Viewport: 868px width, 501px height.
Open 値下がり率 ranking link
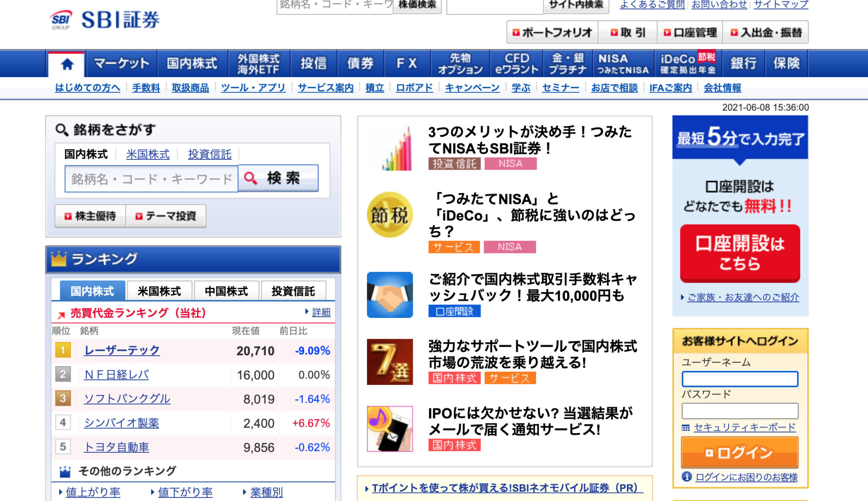185,492
